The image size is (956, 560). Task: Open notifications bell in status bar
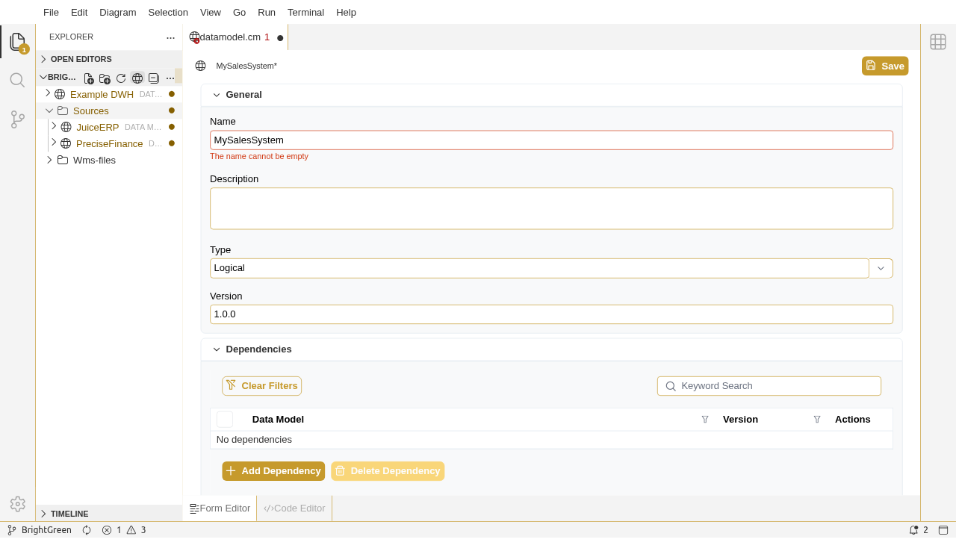pos(913,530)
